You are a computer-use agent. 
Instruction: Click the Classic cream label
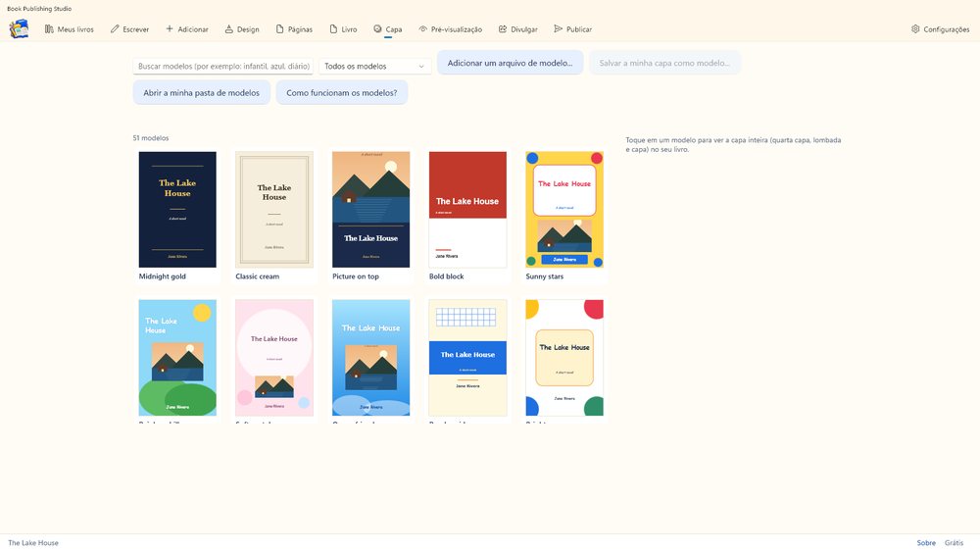click(258, 276)
